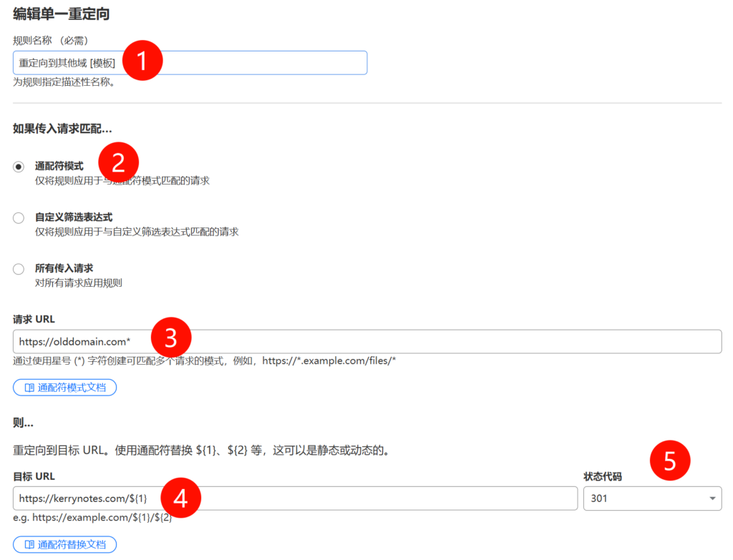Open the 通配符替换文档 documentation
The height and width of the screenshot is (560, 733).
(x=64, y=544)
